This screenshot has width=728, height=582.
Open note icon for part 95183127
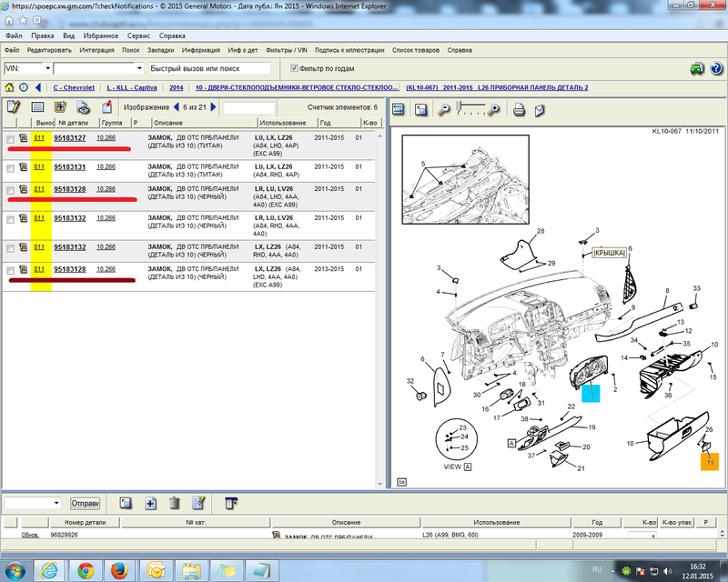24,138
